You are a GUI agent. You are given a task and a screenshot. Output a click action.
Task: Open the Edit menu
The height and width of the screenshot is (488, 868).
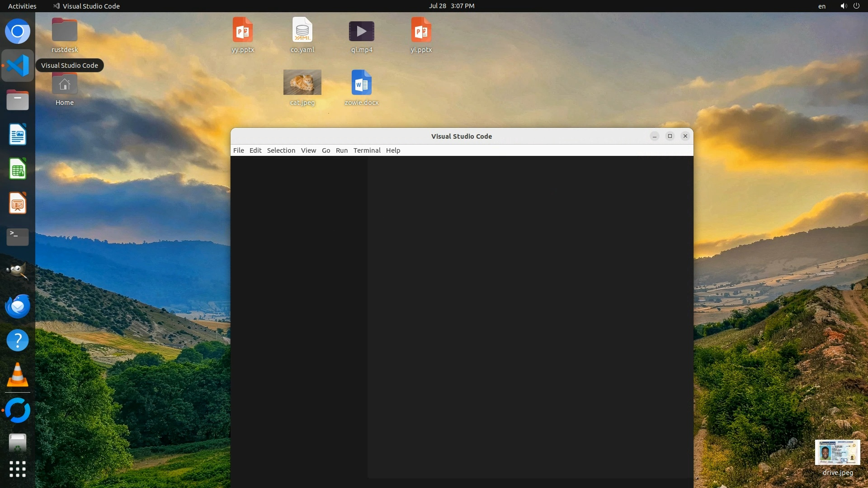255,150
